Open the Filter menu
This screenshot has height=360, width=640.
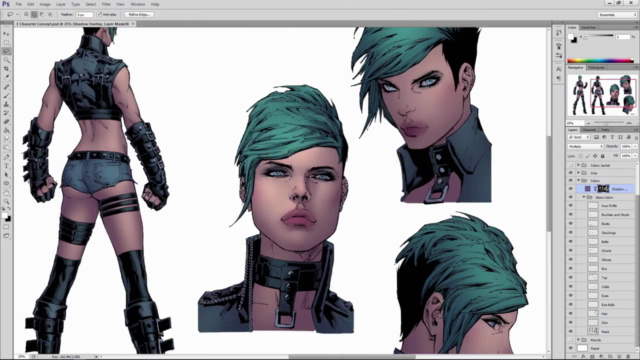(106, 4)
